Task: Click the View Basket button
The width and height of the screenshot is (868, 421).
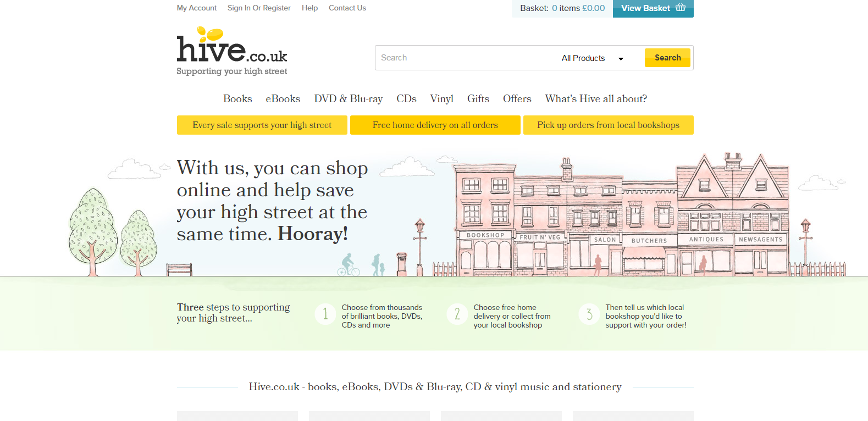Action: [x=653, y=8]
